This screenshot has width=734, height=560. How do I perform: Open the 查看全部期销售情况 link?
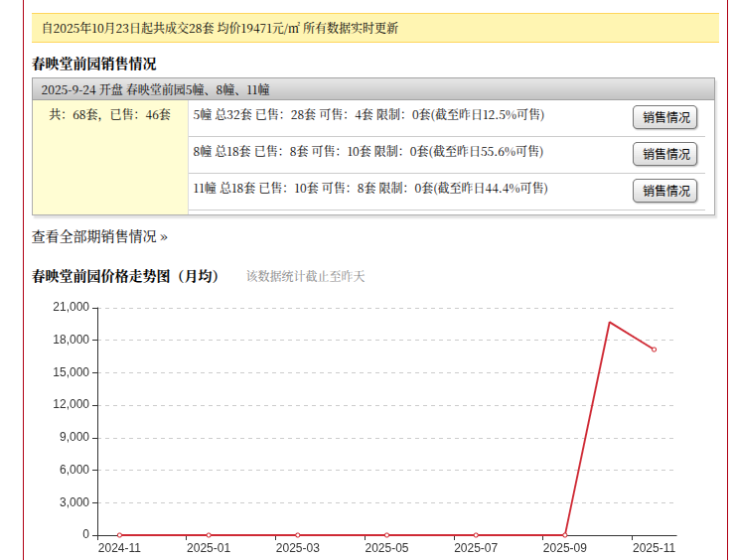[x=99, y=236]
